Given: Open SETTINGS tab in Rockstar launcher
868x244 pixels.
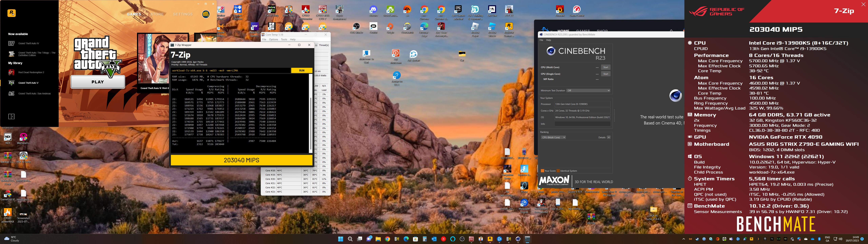Looking at the screenshot, I should [183, 14].
